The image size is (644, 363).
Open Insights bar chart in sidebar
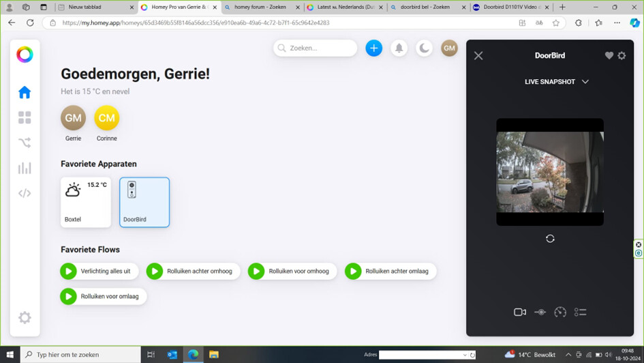click(25, 168)
